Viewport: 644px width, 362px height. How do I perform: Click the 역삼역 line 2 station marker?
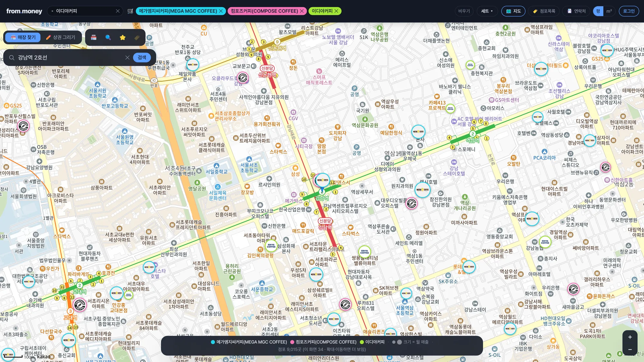click(473, 134)
